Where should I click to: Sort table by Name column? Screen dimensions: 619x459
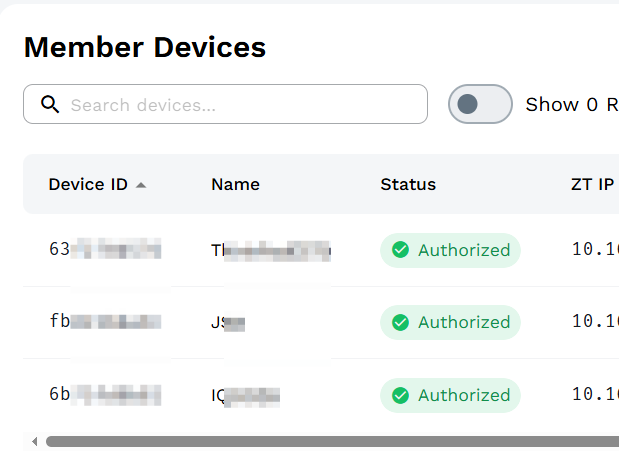click(236, 184)
